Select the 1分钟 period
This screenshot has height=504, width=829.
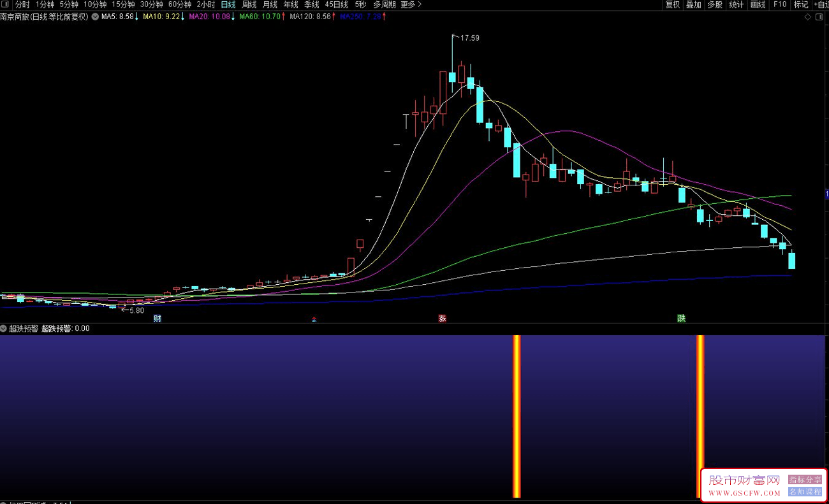[x=45, y=4]
